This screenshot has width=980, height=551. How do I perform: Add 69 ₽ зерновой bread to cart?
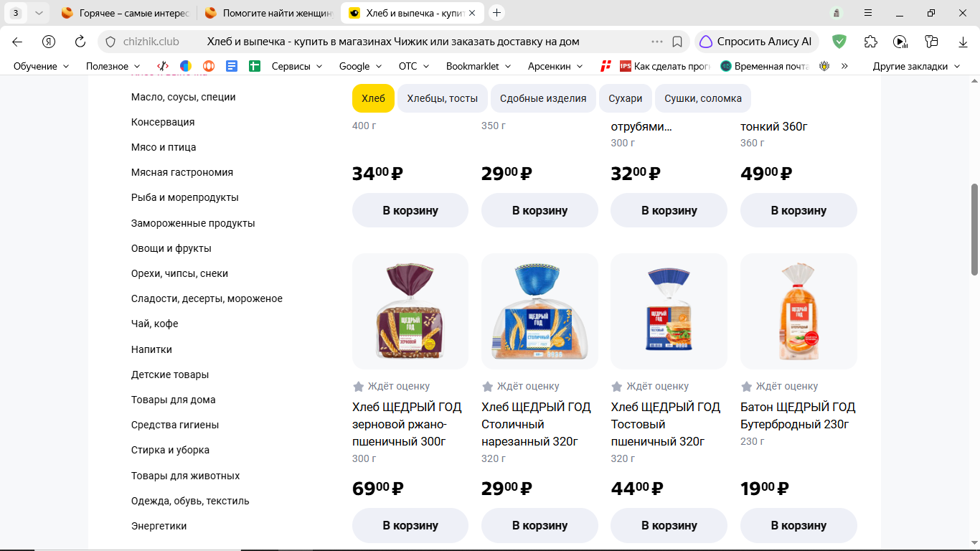[x=410, y=525]
